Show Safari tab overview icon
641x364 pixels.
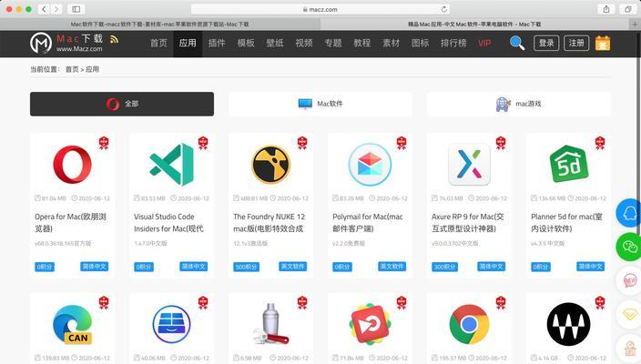pyautogui.click(x=628, y=9)
